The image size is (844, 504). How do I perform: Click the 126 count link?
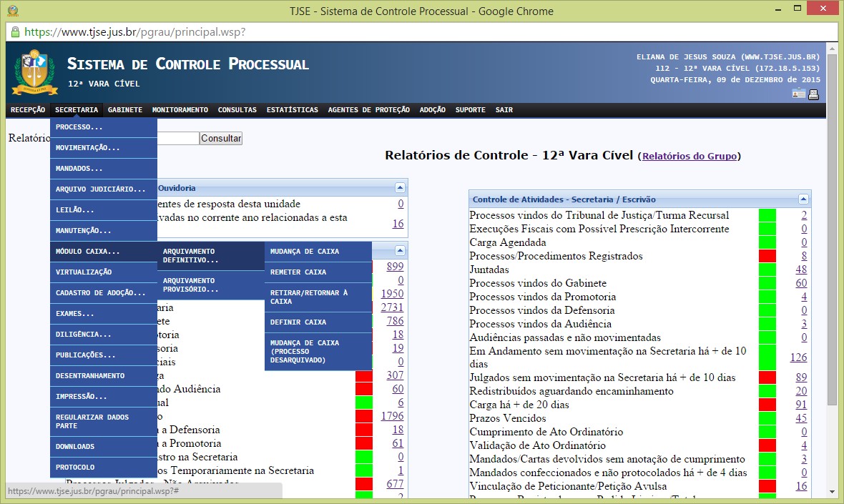(798, 357)
